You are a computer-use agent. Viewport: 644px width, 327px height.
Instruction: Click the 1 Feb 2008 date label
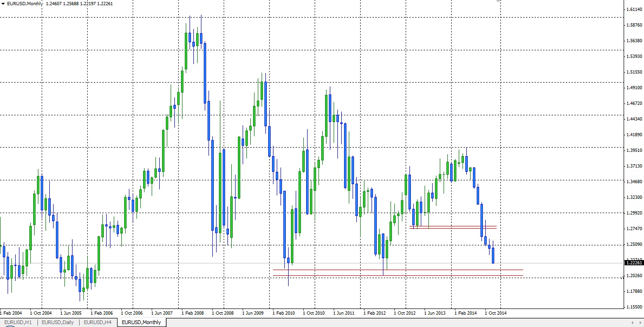pyautogui.click(x=193, y=313)
